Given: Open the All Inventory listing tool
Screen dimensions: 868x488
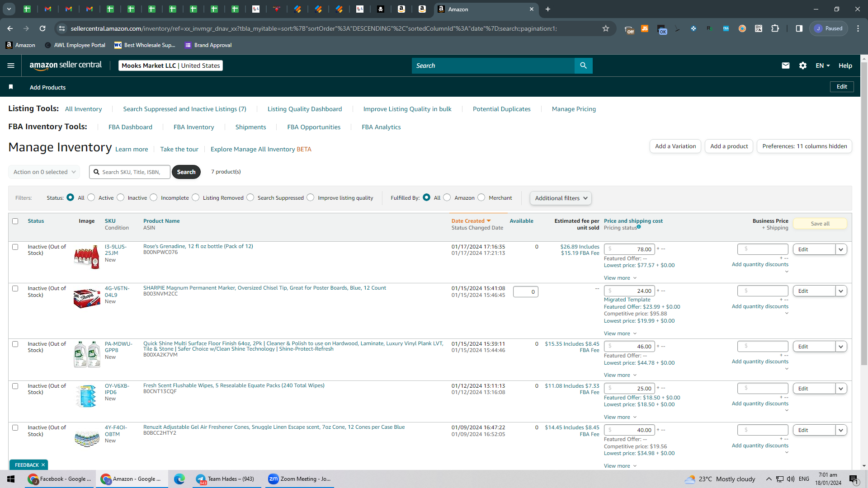Looking at the screenshot, I should pos(83,109).
